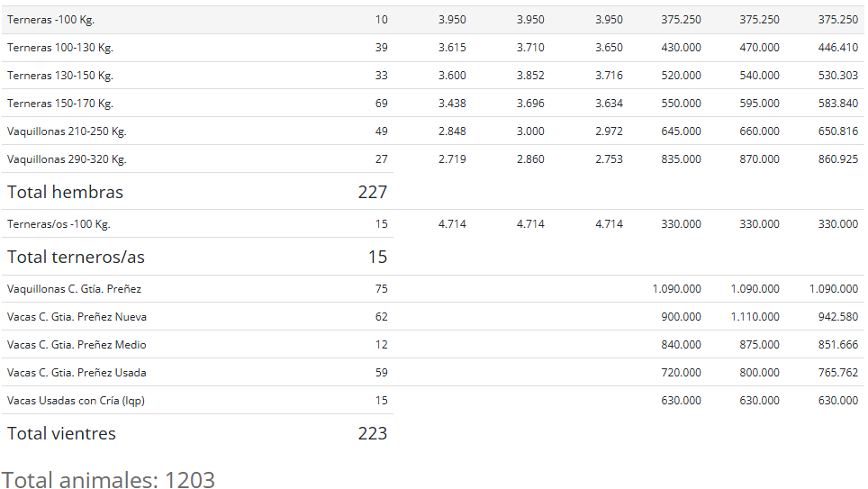
Task: Click the Terneras 150-170 Kg. label
Action: click(x=60, y=103)
